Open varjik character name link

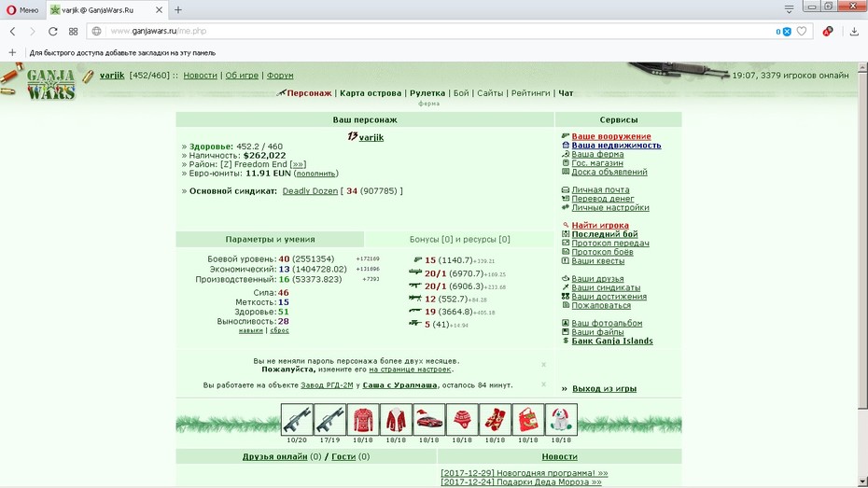pos(371,137)
